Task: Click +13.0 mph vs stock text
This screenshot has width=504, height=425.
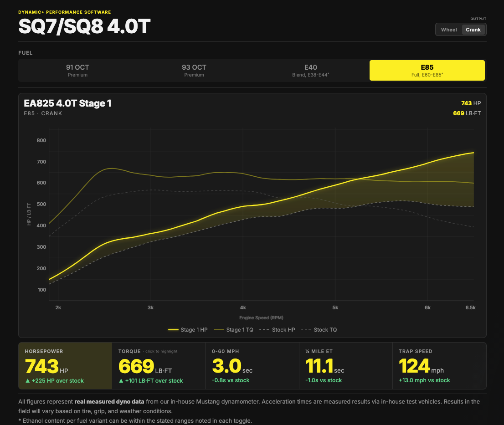Action: (x=424, y=380)
